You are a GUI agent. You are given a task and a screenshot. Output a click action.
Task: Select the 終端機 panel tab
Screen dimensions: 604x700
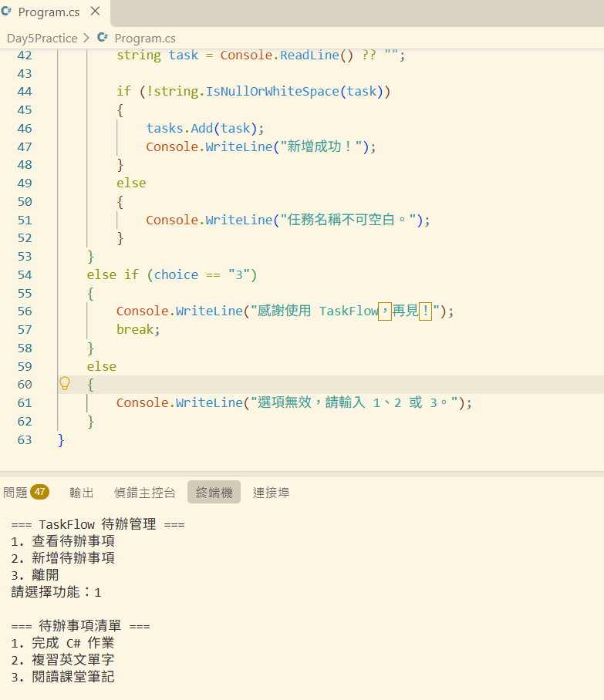click(214, 492)
